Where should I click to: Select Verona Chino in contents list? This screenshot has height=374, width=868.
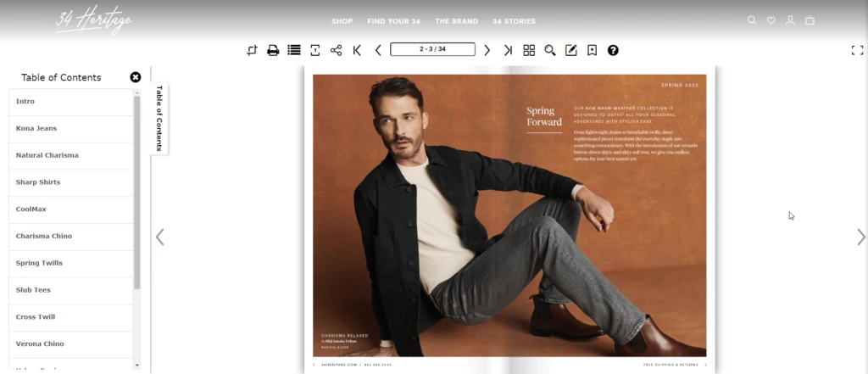(71, 343)
